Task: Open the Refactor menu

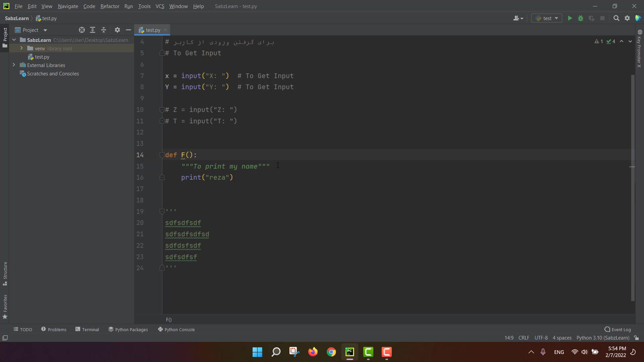Action: tap(110, 6)
